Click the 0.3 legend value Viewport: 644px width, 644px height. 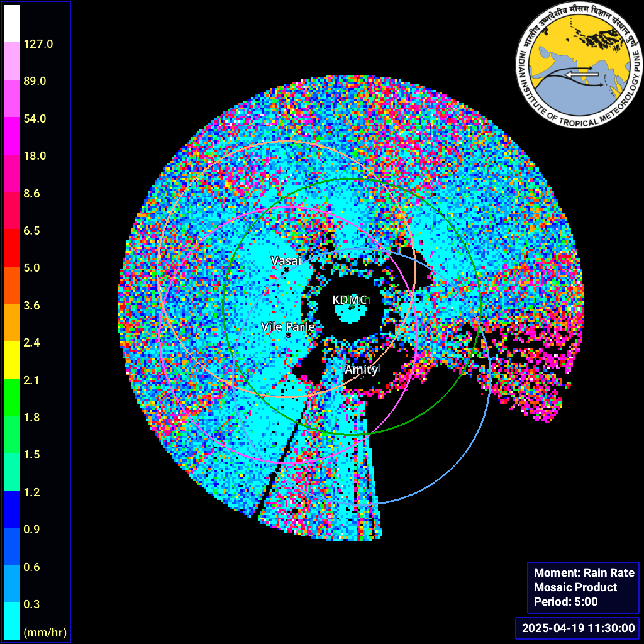click(31, 604)
